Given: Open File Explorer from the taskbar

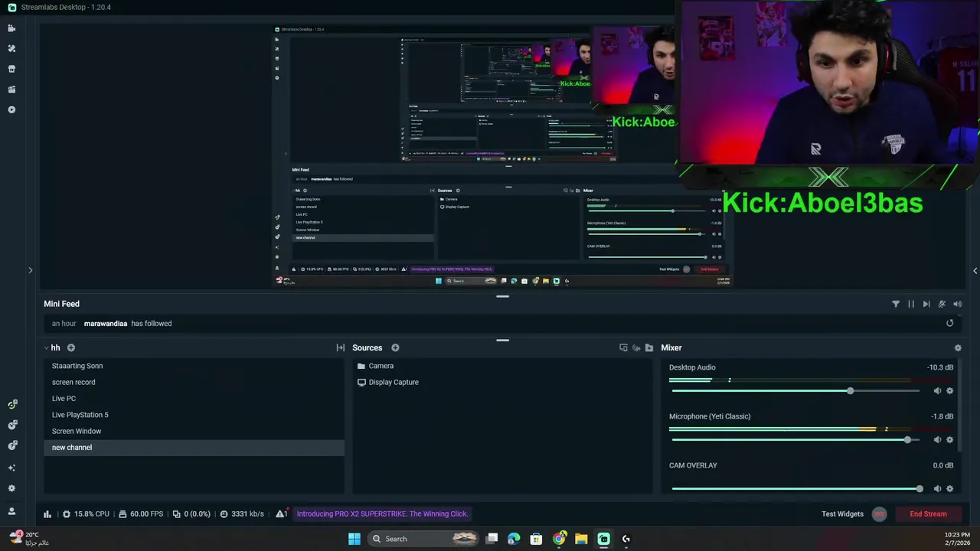Looking at the screenshot, I should pyautogui.click(x=581, y=539).
